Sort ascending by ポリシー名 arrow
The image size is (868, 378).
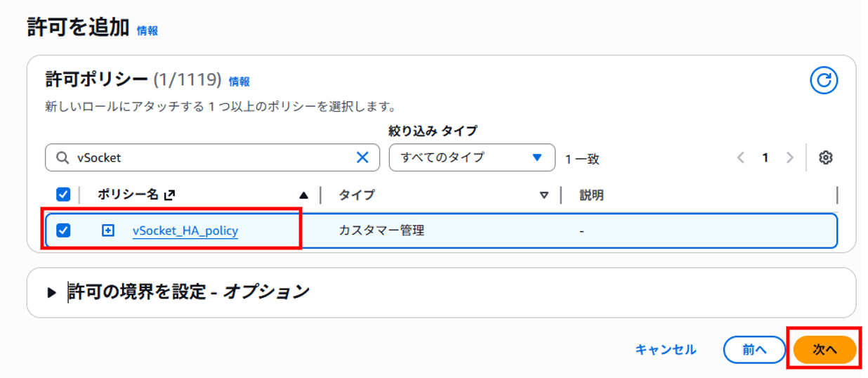point(303,196)
